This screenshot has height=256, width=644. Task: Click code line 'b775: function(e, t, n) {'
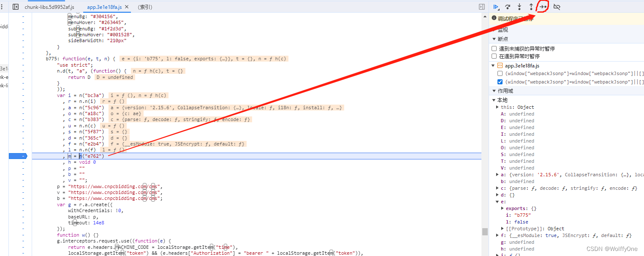[x=81, y=59]
